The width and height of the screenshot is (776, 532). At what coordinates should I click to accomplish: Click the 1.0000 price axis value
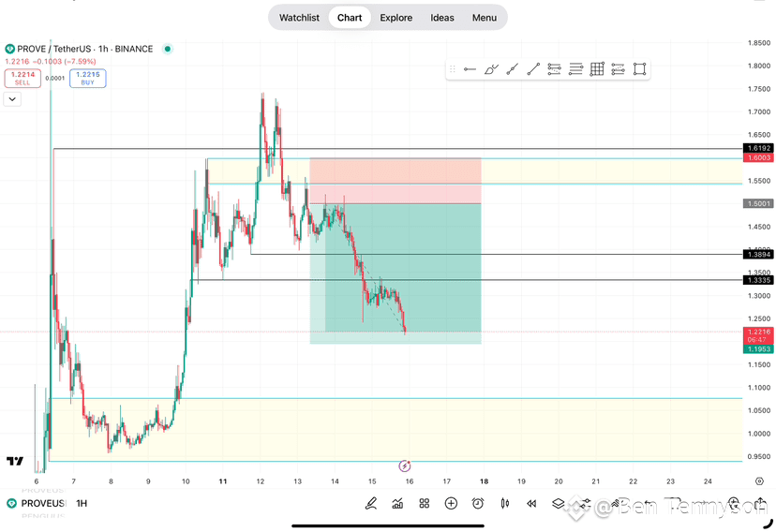click(759, 434)
